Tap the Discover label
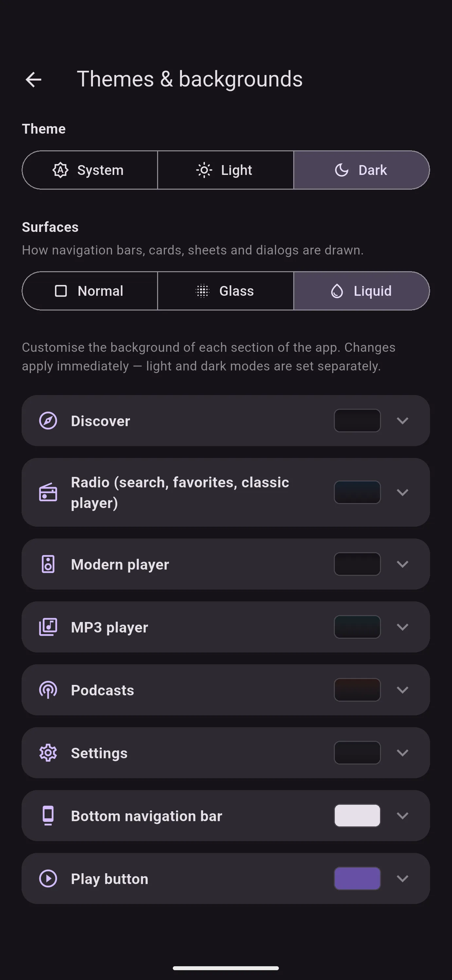This screenshot has height=980, width=452. [x=100, y=421]
